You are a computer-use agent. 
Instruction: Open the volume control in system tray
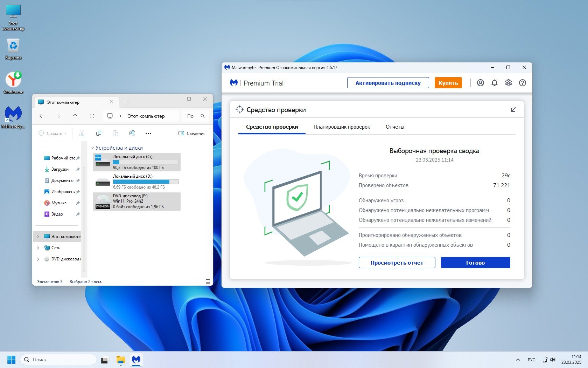click(553, 360)
